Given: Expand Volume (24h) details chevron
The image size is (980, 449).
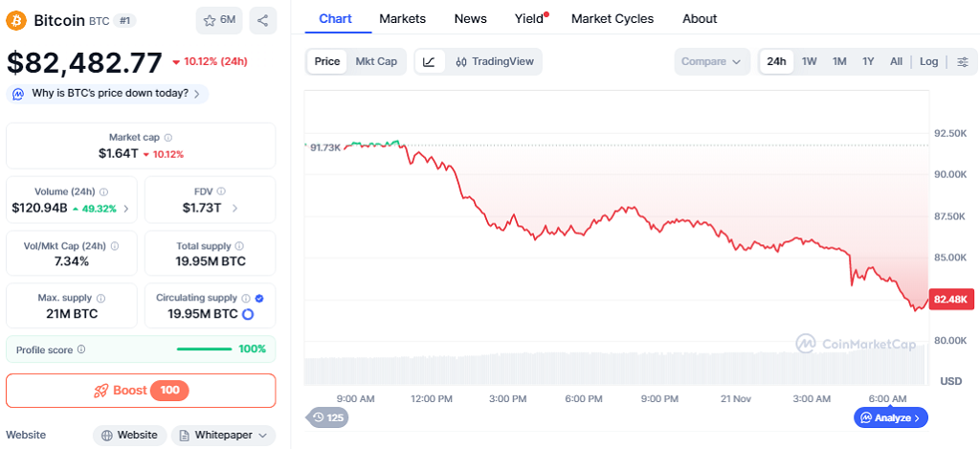Looking at the screenshot, I should coord(127,209).
